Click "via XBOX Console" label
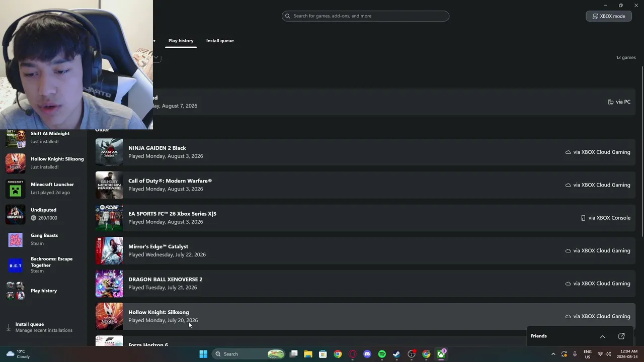This screenshot has width=644, height=362. [609, 218]
